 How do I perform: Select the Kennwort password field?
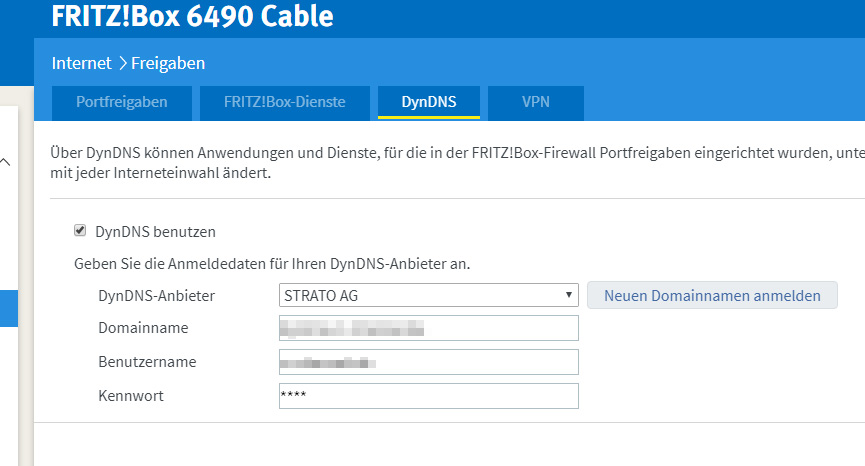pos(428,396)
